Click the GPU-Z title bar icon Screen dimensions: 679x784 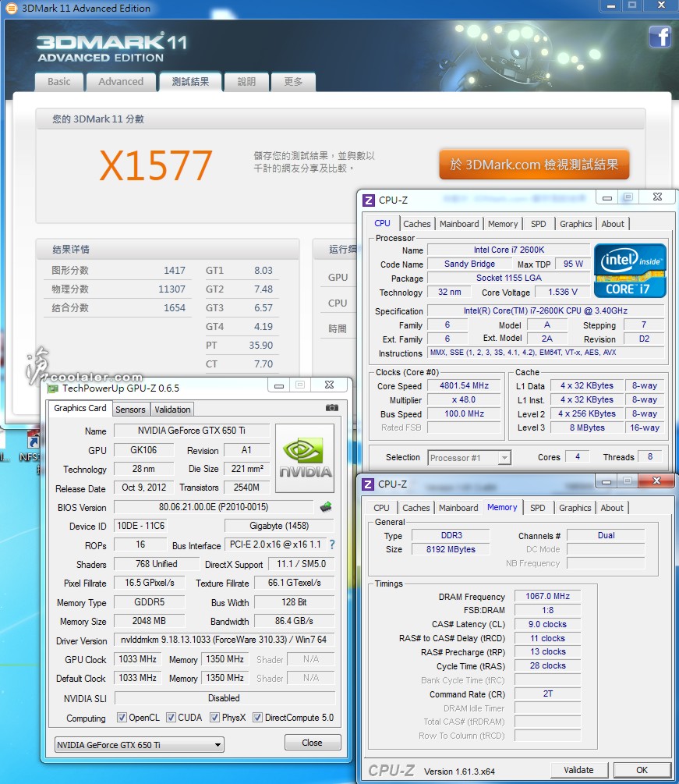pyautogui.click(x=52, y=388)
